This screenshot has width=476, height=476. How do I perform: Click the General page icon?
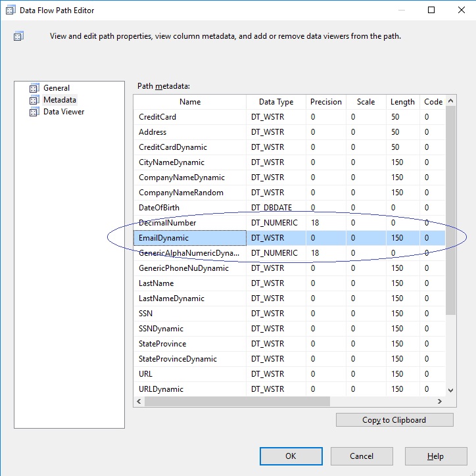34,88
